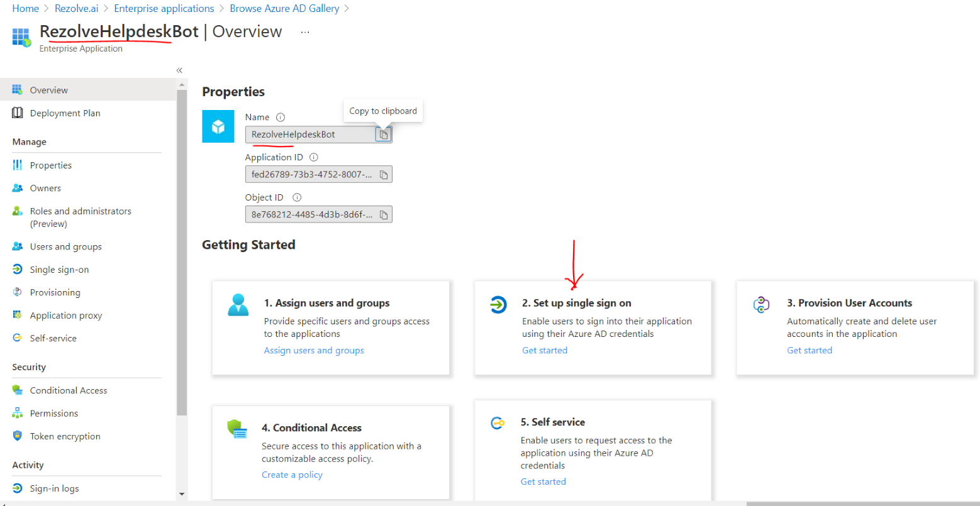Click the Enterprise Application grid icon in header

click(21, 37)
